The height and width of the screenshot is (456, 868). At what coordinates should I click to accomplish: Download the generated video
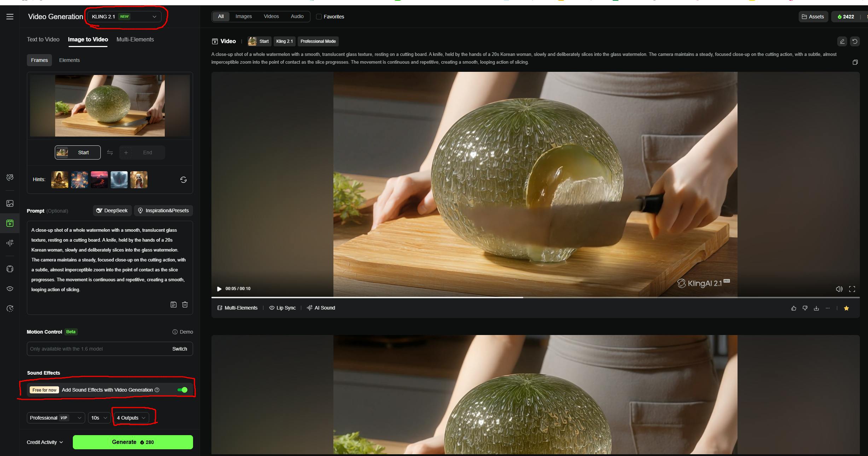[x=816, y=308]
